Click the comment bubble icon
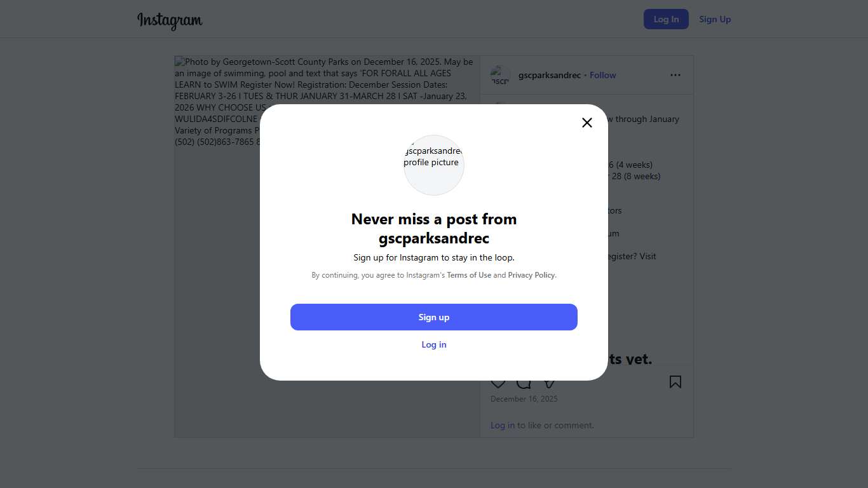 pyautogui.click(x=524, y=383)
